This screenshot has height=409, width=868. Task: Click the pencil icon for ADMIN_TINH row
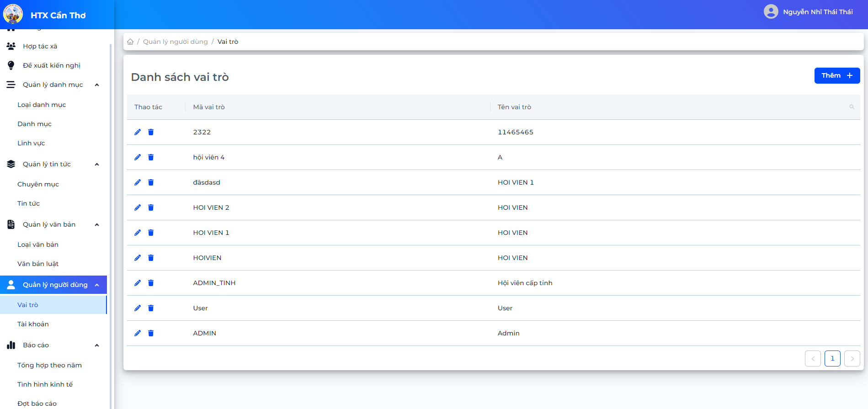pos(138,283)
